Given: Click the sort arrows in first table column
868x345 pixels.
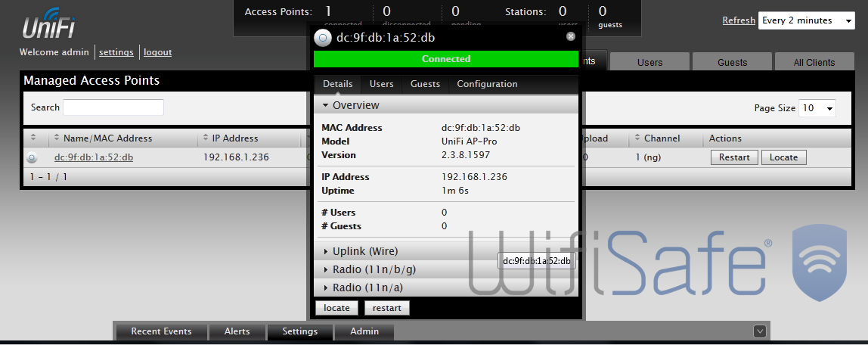Looking at the screenshot, I should pyautogui.click(x=33, y=138).
